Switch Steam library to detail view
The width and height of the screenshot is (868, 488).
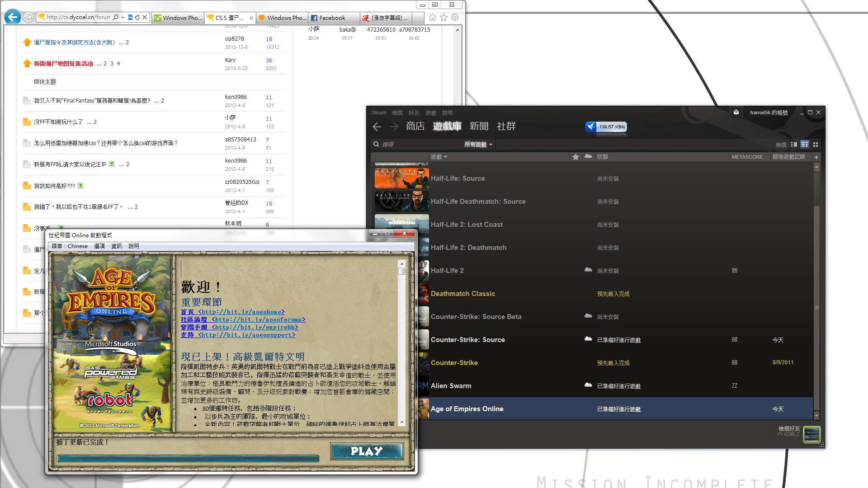click(794, 144)
